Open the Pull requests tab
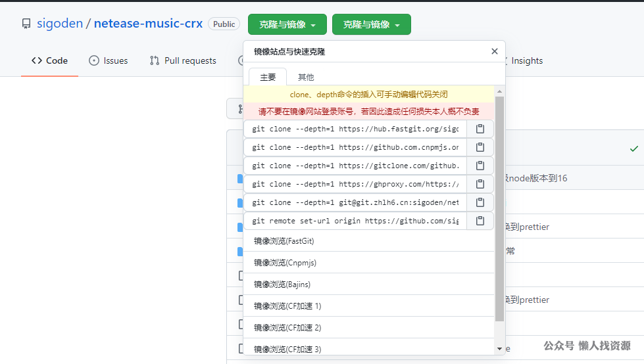 coord(183,60)
